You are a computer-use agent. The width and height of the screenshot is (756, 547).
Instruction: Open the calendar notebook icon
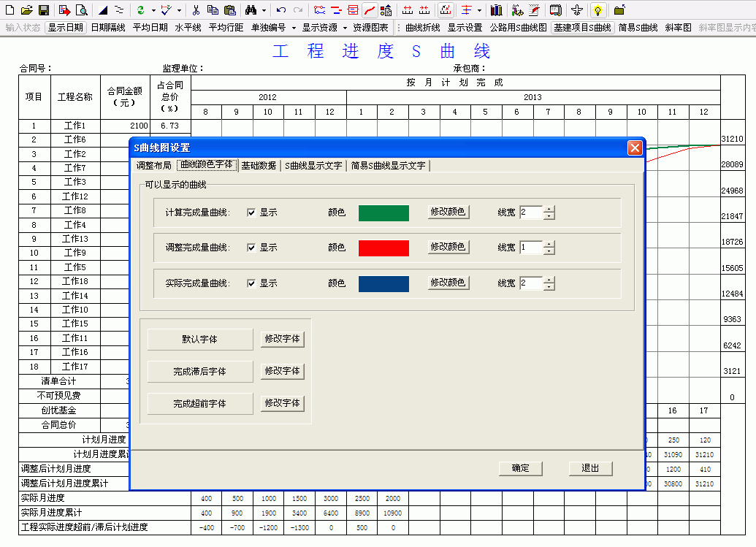(x=555, y=9)
